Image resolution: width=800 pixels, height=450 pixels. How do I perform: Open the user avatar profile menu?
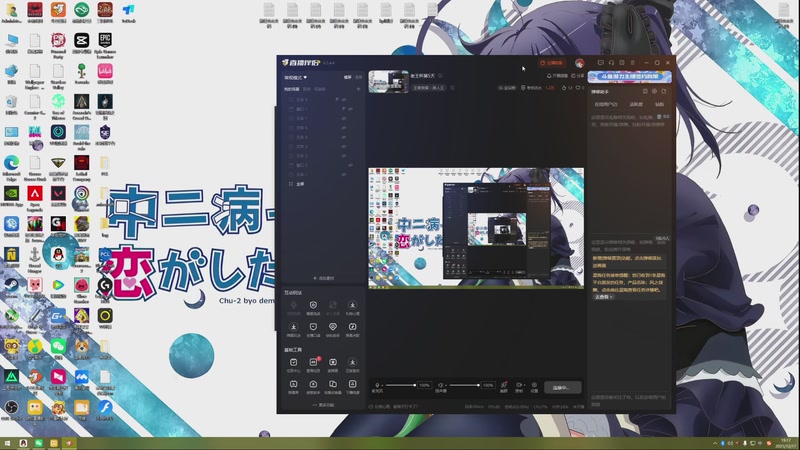pos(580,63)
